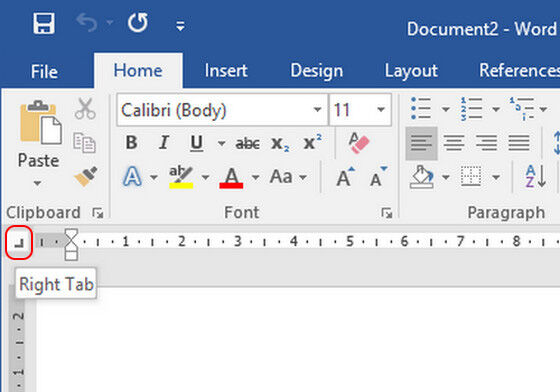
Task: Open the Clipboard pane launcher
Action: pos(98,213)
